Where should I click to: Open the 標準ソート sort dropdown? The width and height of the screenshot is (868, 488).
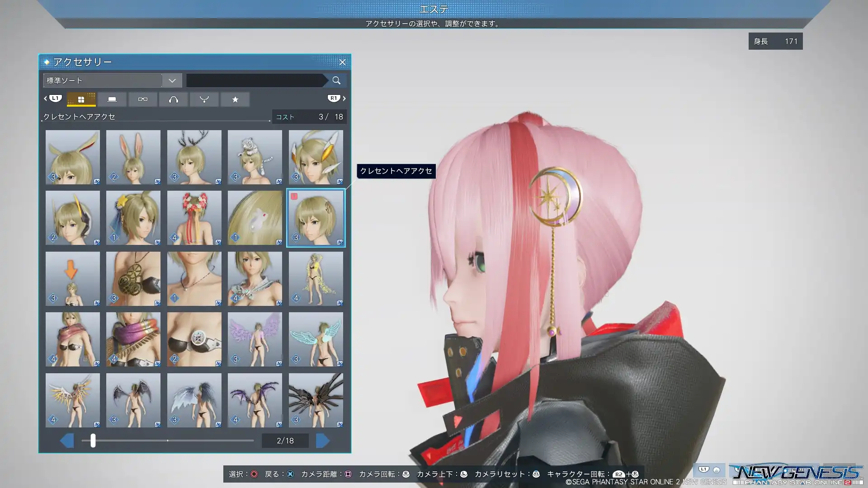coord(113,80)
